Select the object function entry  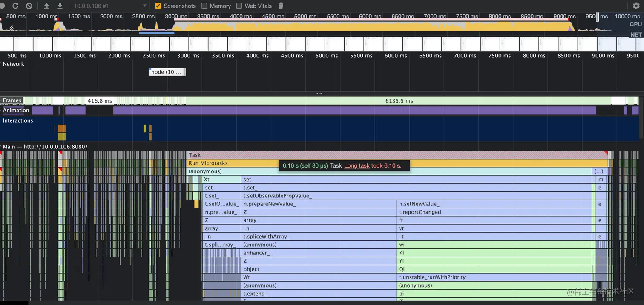(319, 269)
